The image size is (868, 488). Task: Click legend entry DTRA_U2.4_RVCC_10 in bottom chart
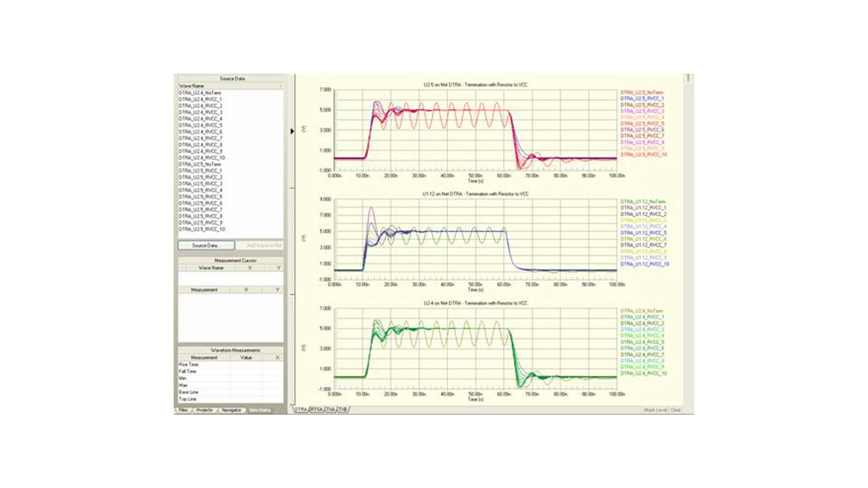pyautogui.click(x=644, y=373)
